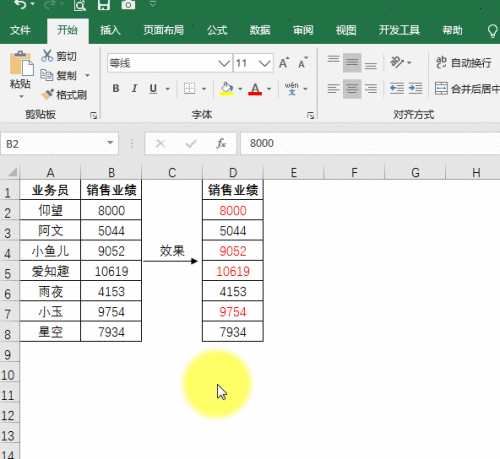Select column D header
This screenshot has height=459, width=500.
coord(233,173)
